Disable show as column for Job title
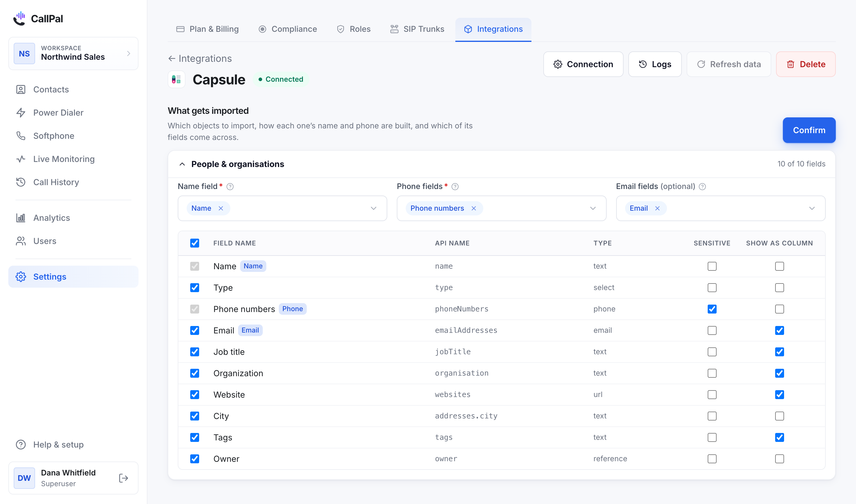Image resolution: width=856 pixels, height=504 pixels. tap(780, 352)
